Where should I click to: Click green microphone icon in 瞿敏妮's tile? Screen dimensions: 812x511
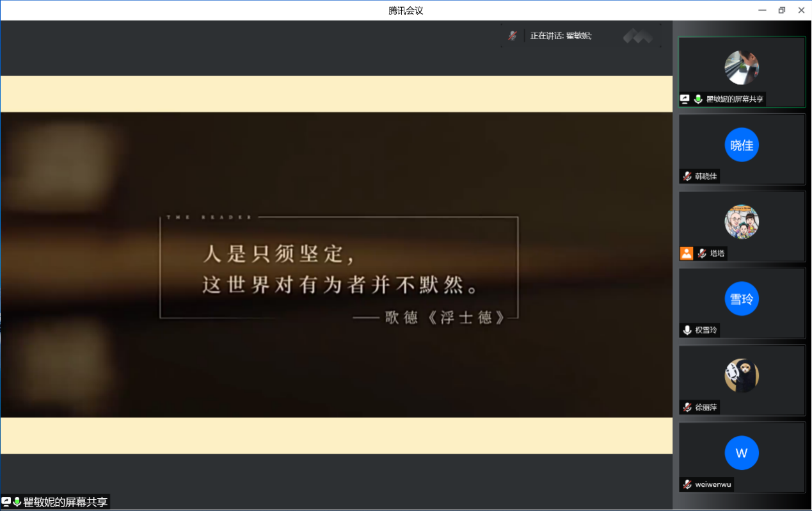(698, 99)
